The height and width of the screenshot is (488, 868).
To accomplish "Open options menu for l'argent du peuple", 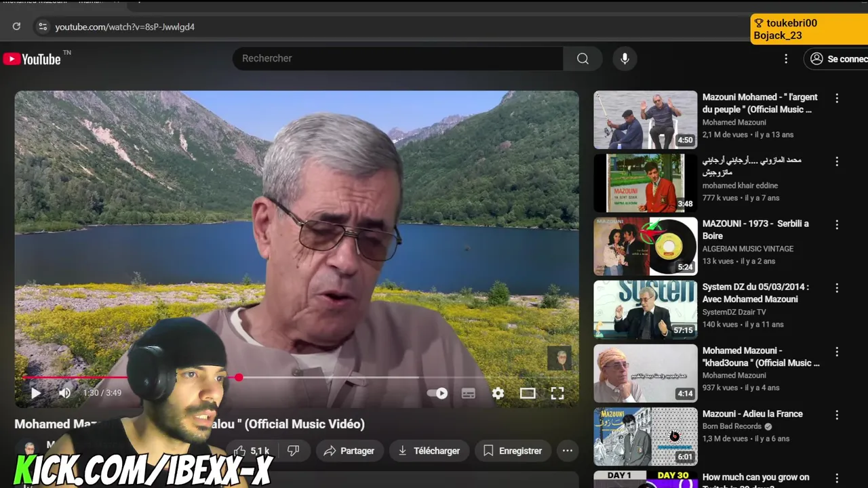I will pos(837,98).
